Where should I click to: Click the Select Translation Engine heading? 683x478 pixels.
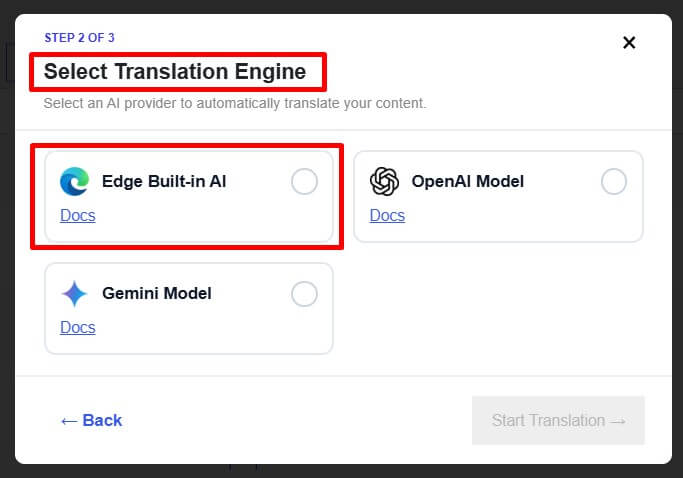(x=175, y=71)
